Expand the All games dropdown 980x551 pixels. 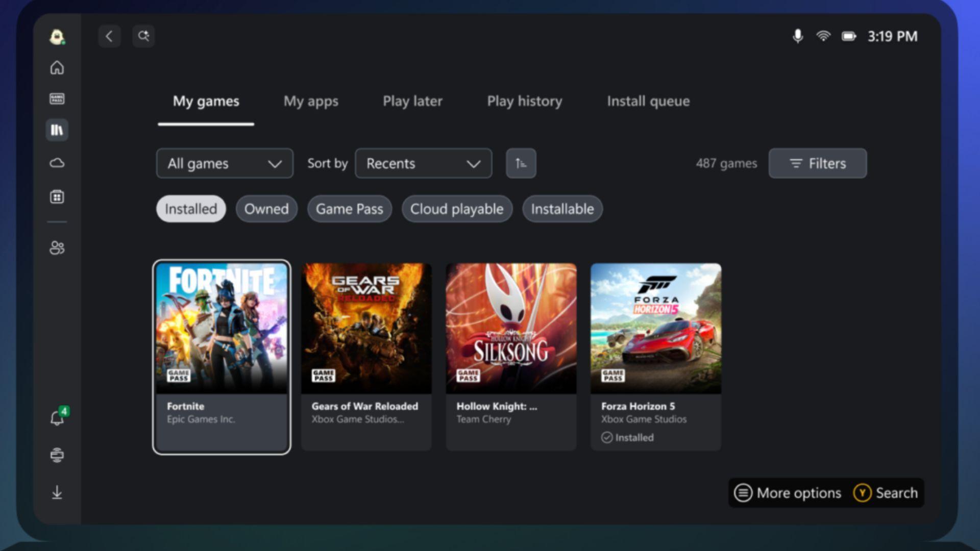pos(225,163)
